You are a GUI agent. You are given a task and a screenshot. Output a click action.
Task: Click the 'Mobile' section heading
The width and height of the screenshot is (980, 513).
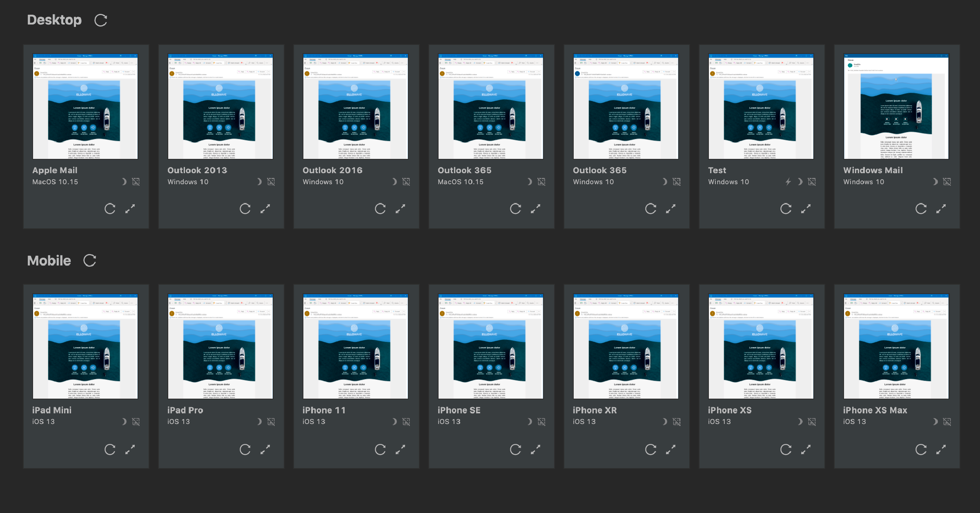pos(49,261)
